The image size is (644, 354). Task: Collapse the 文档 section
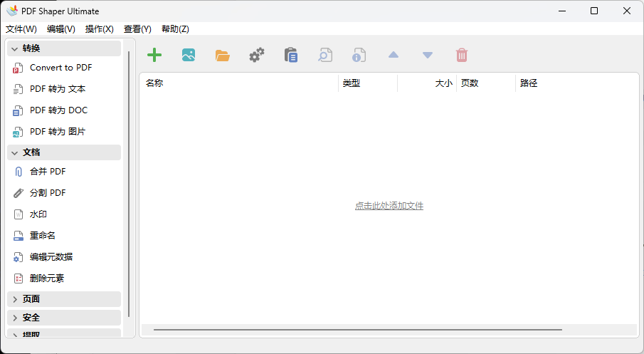(x=64, y=152)
